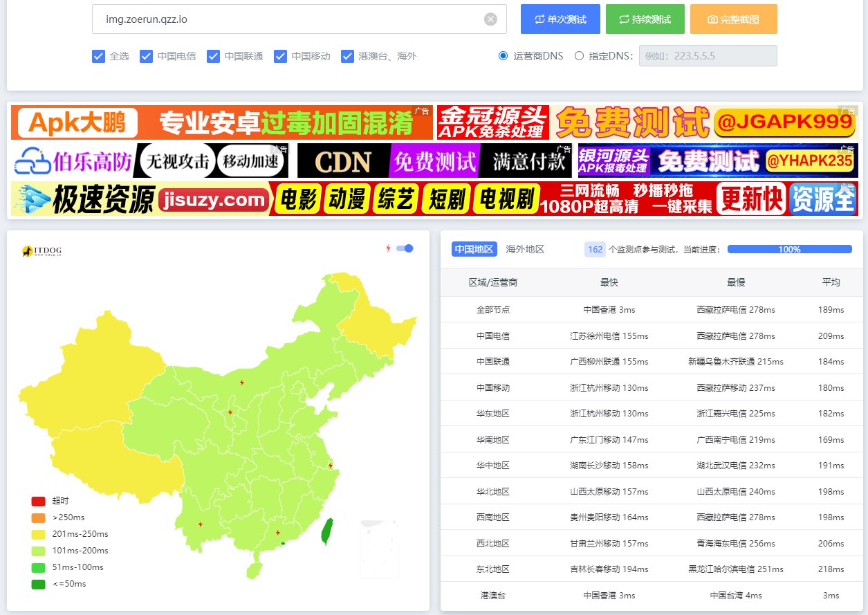The width and height of the screenshot is (868, 615).
Task: Click the 完整截图 screenshot button
Action: pyautogui.click(x=733, y=19)
